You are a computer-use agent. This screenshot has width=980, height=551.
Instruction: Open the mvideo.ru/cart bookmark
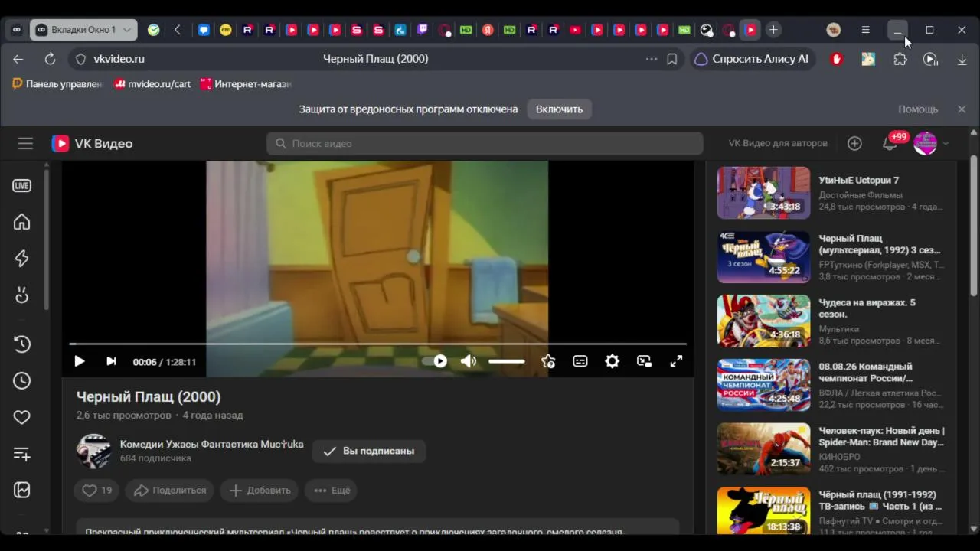(x=152, y=84)
